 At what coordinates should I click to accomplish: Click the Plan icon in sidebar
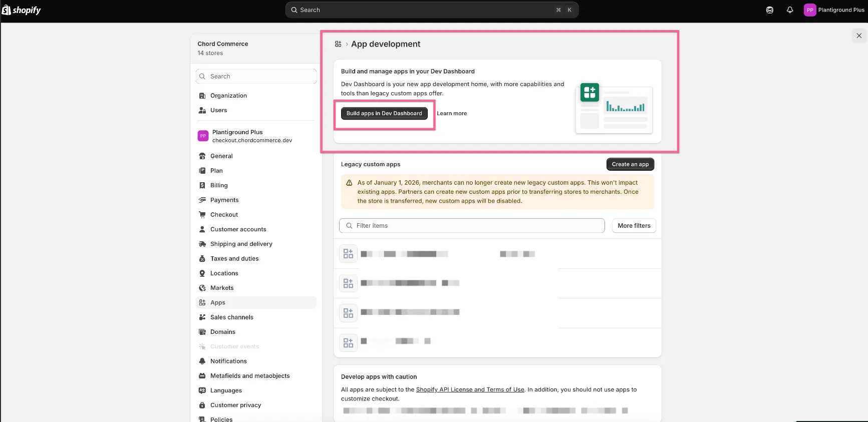pos(202,171)
